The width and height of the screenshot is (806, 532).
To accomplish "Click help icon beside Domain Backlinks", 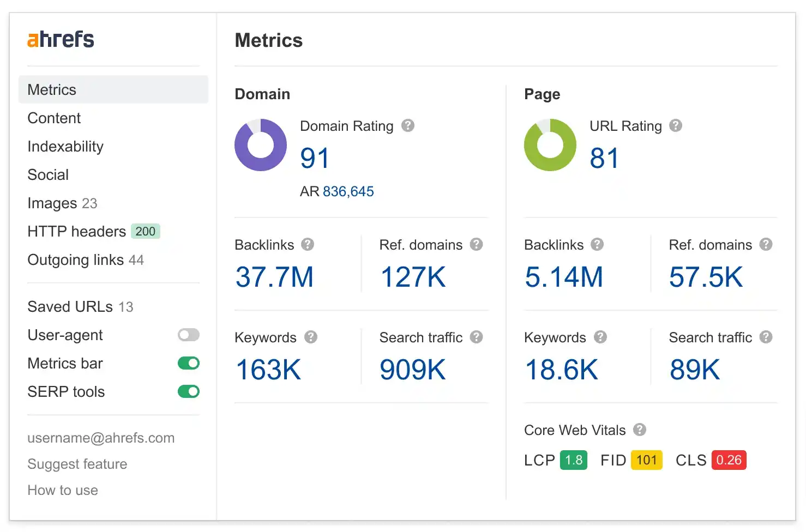I will [308, 244].
